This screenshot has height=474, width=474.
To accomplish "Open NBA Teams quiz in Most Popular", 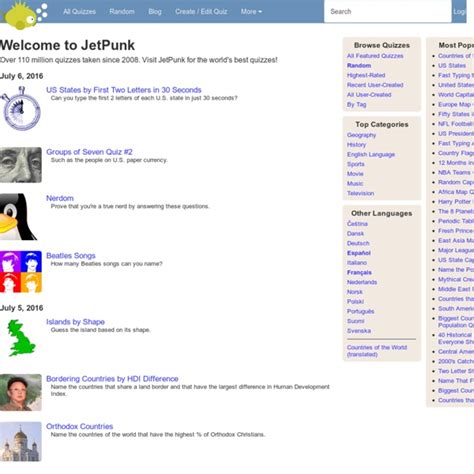I will click(x=456, y=172).
